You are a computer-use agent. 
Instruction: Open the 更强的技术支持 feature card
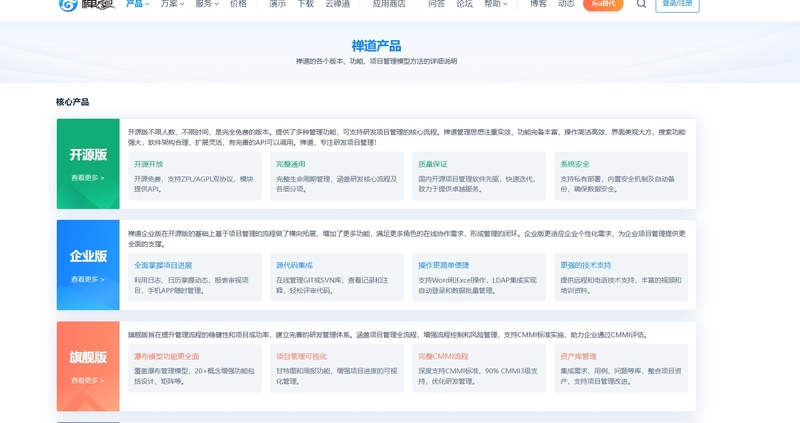coord(621,278)
